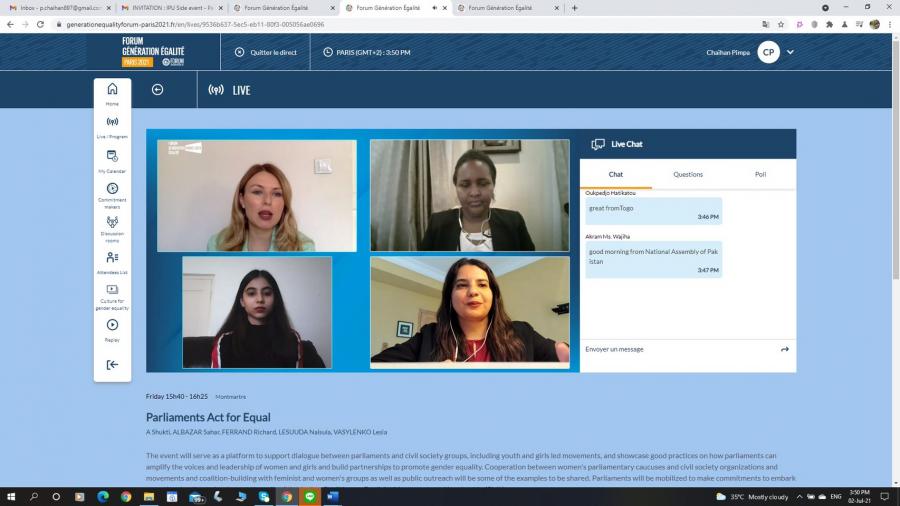Viewport: 900px width, 506px height.
Task: Open the Live / Program icon in sidebar
Action: 112,125
